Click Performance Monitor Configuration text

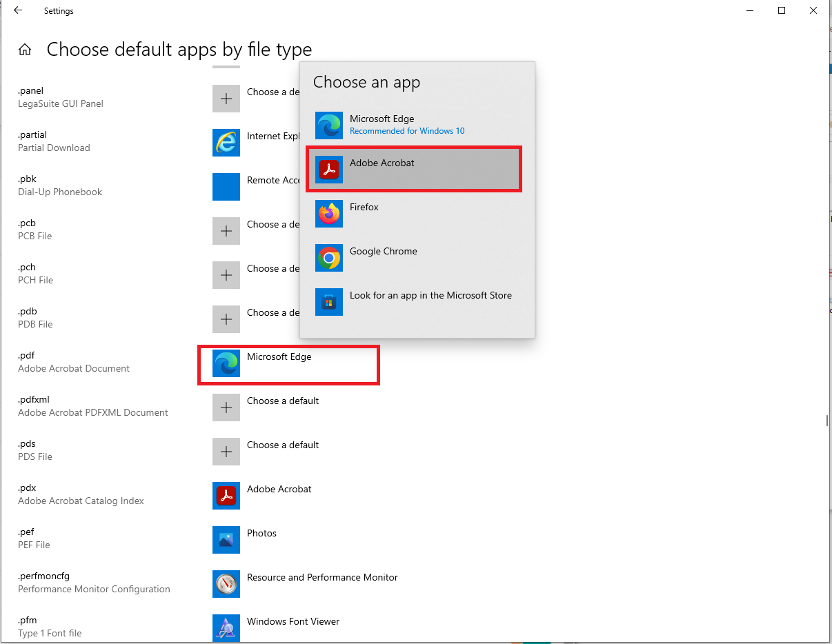[94, 589]
